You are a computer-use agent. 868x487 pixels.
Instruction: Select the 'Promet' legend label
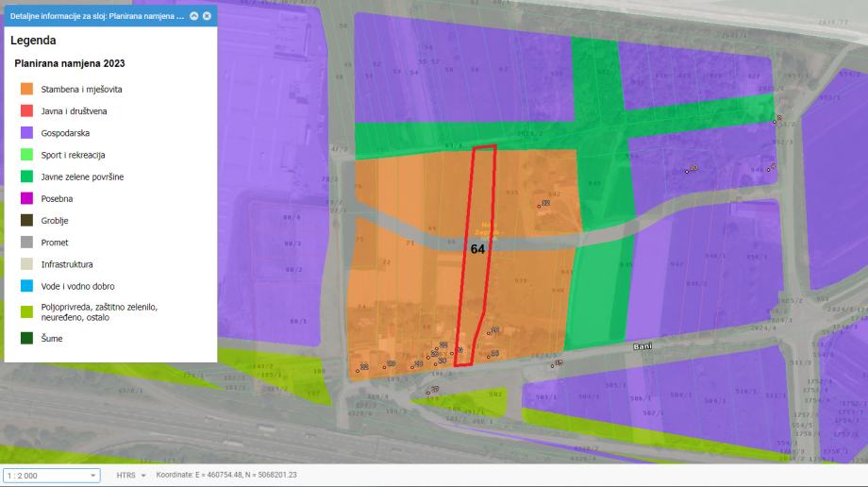55,243
